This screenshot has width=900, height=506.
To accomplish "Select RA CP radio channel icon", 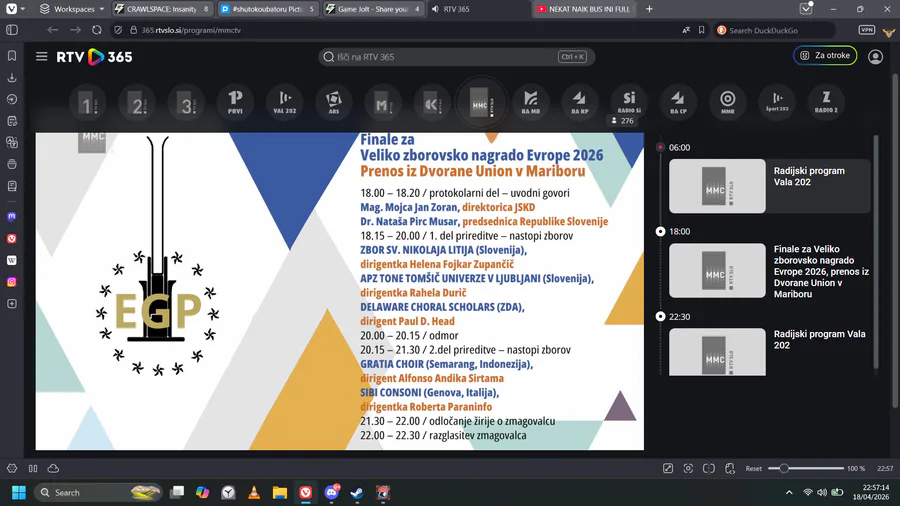I will tap(678, 102).
